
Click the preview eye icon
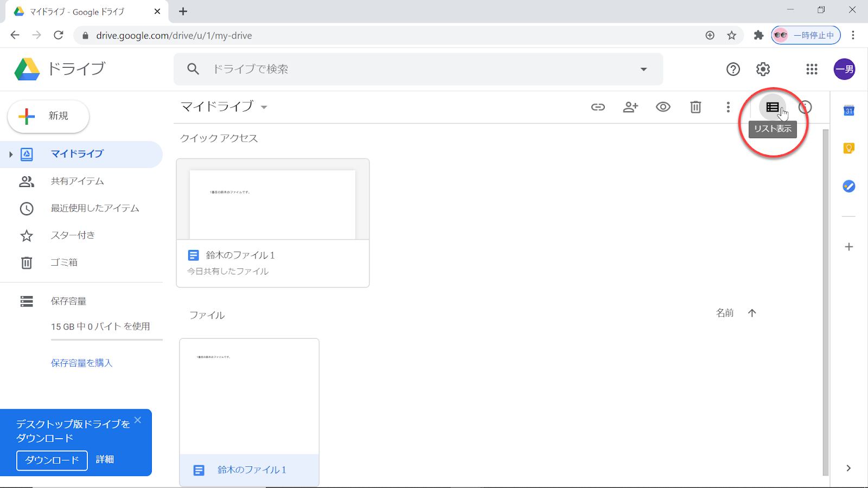663,107
